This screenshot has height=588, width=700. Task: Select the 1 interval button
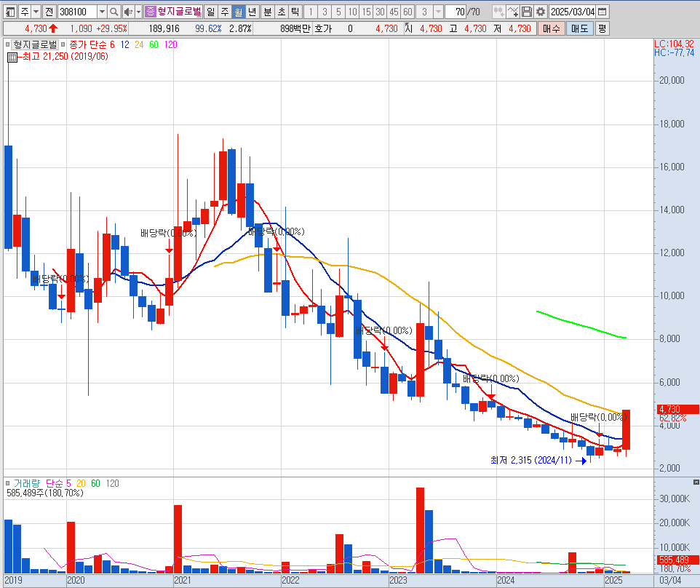coord(311,12)
